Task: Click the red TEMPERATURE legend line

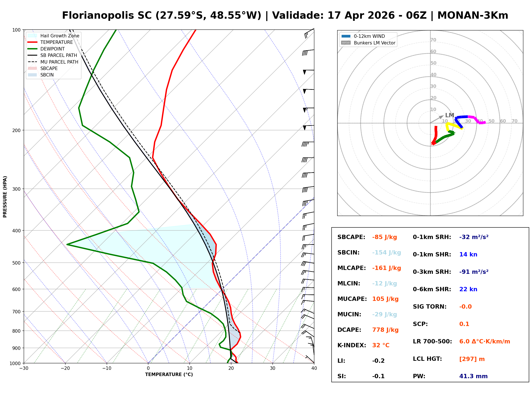Action: (32, 42)
